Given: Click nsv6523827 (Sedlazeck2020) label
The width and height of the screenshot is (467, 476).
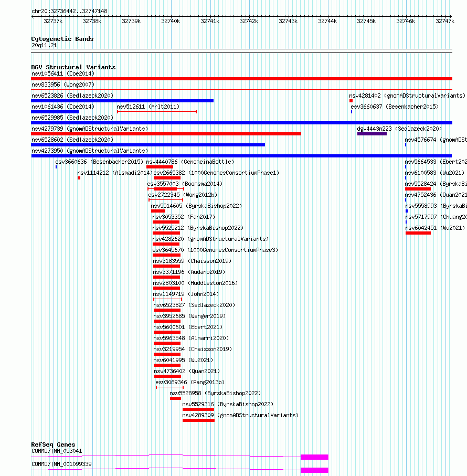Looking at the screenshot, I should (194, 305).
